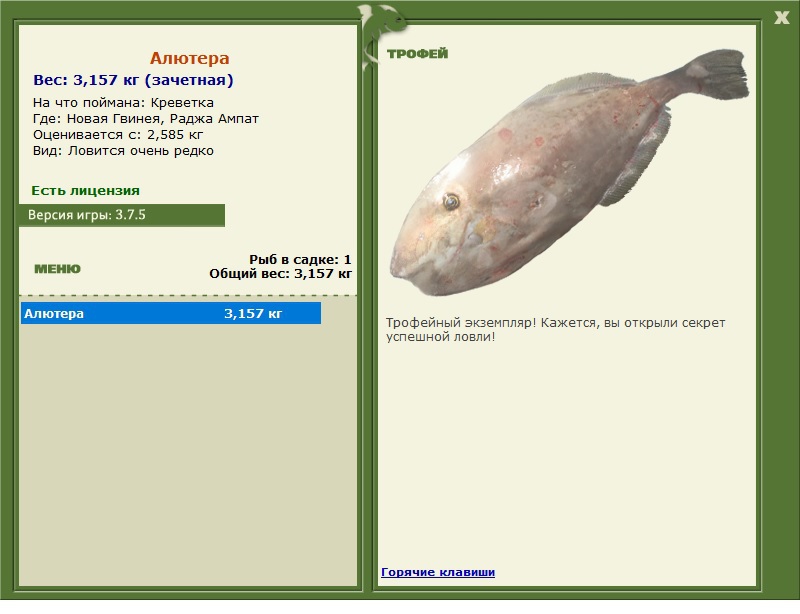This screenshot has width=800, height=614.
Task: Click the Рыб в садке: 1 counter
Action: click(300, 259)
